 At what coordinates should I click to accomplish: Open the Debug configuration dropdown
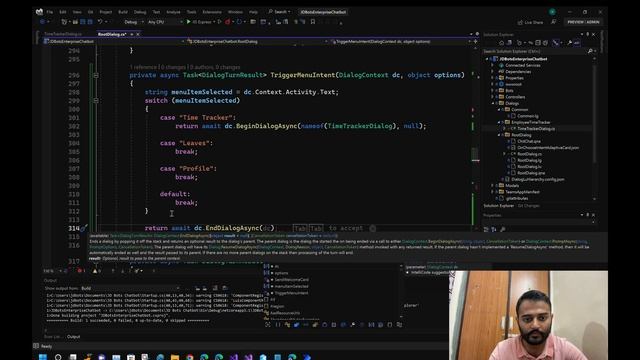(x=134, y=22)
